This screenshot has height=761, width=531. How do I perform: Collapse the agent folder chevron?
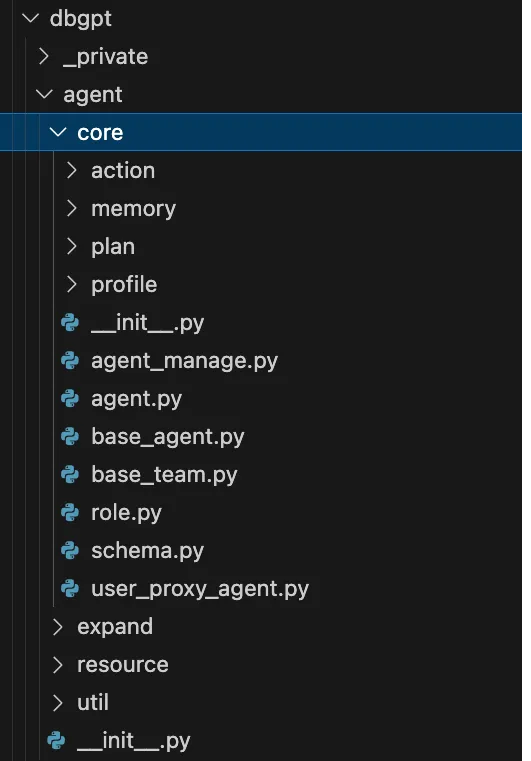coord(44,94)
